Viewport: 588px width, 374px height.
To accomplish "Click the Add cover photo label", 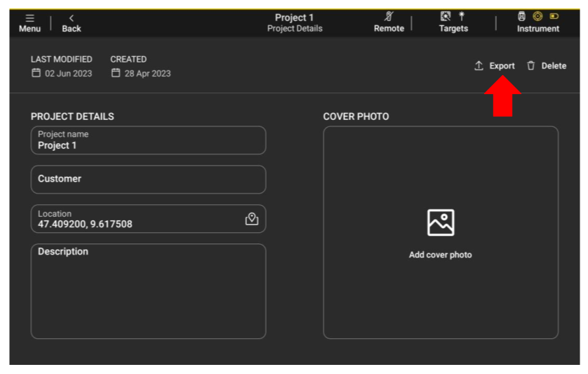I will pos(441,255).
